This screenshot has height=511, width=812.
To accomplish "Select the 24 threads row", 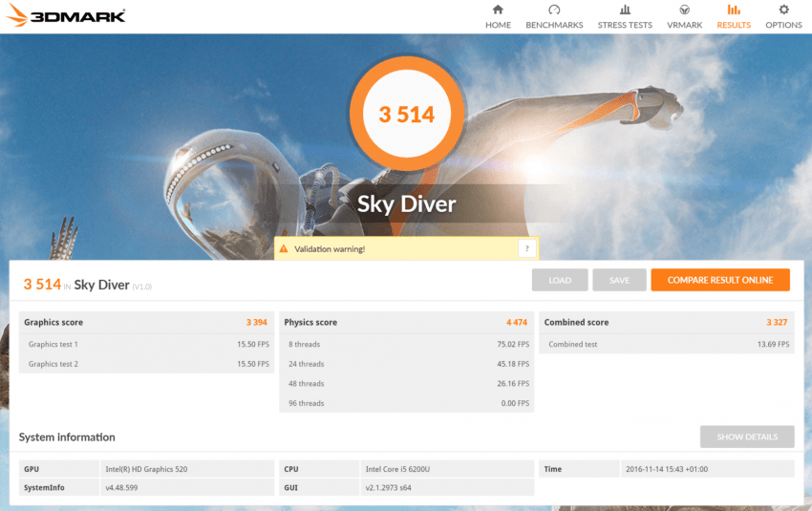I will tap(407, 364).
